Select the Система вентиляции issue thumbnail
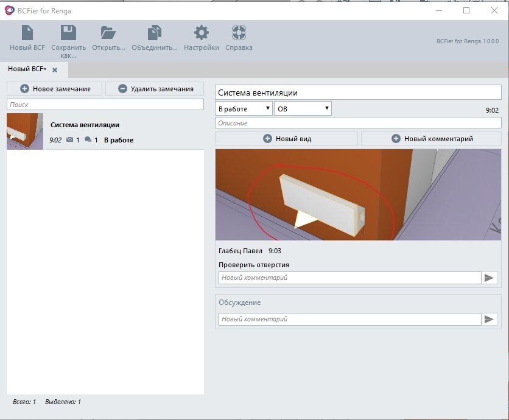The height and width of the screenshot is (420, 509). pyautogui.click(x=25, y=131)
